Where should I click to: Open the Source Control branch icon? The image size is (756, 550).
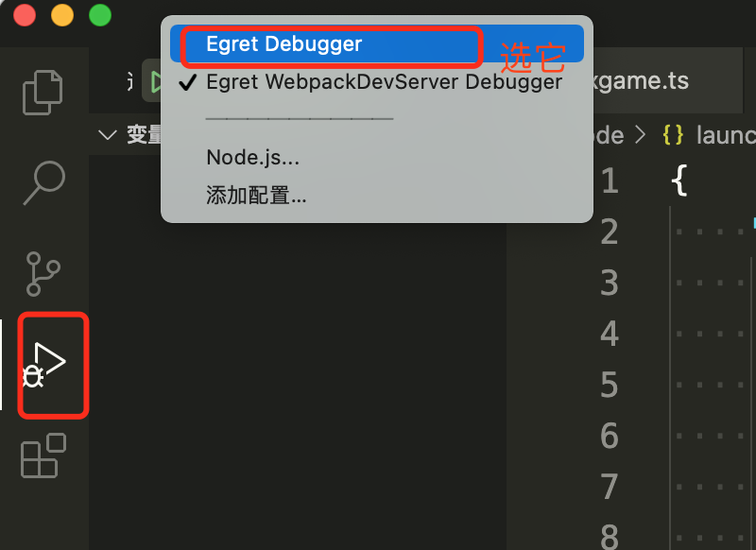[43, 273]
